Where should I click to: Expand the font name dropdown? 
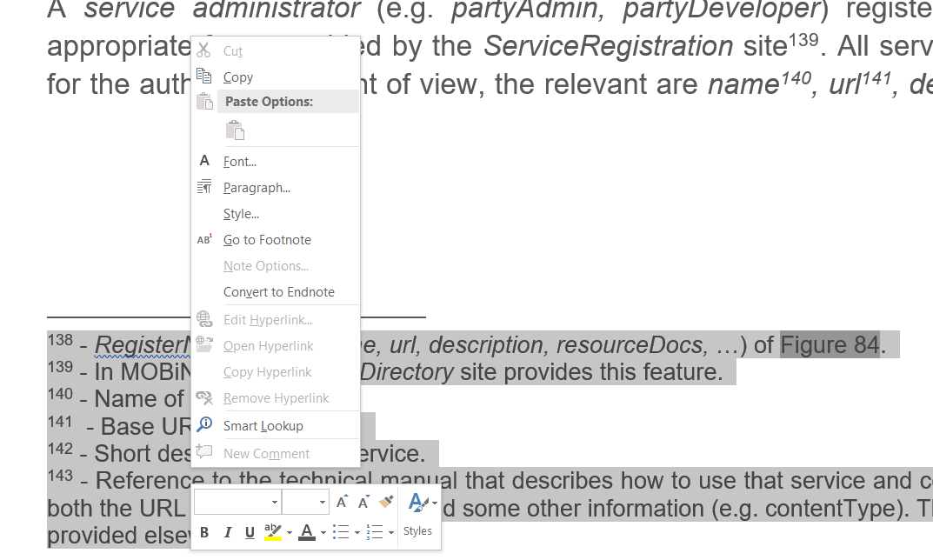click(275, 503)
